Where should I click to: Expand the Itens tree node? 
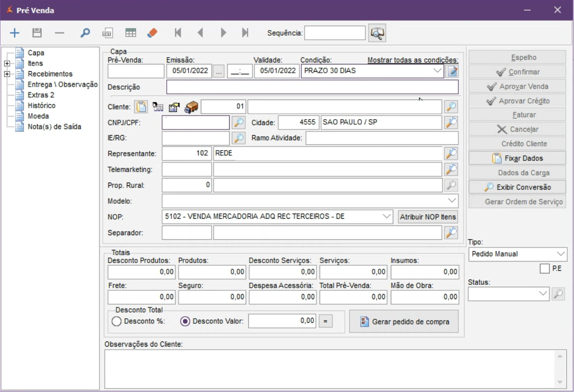(6, 63)
